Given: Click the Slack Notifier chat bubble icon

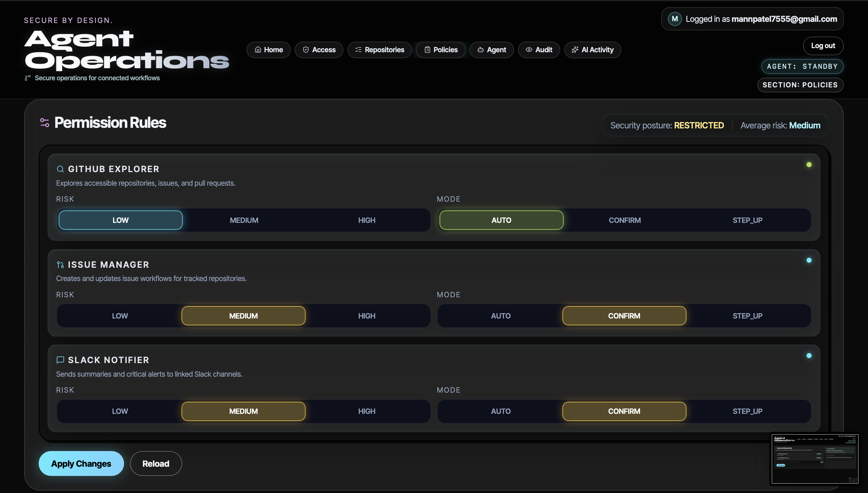Looking at the screenshot, I should pyautogui.click(x=60, y=360).
